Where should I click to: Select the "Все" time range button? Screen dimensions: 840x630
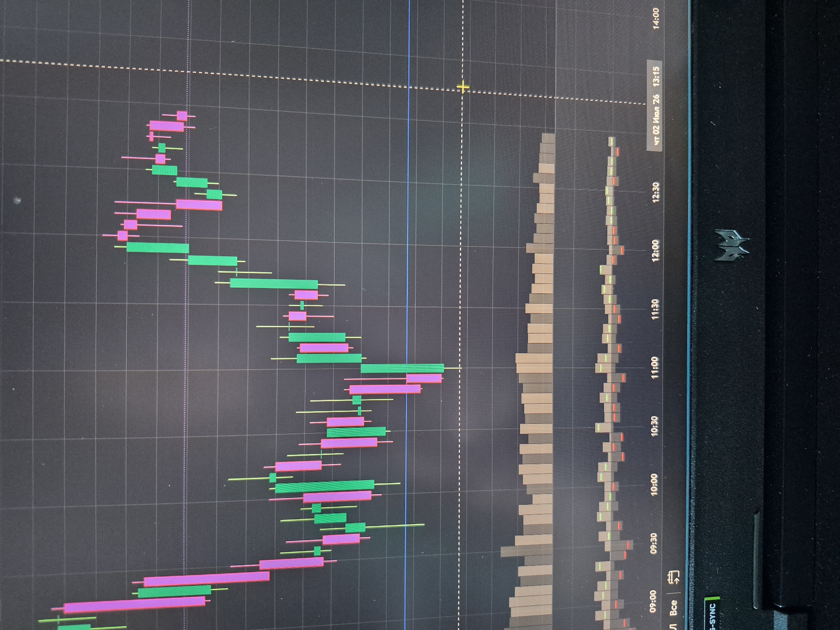coord(673,608)
